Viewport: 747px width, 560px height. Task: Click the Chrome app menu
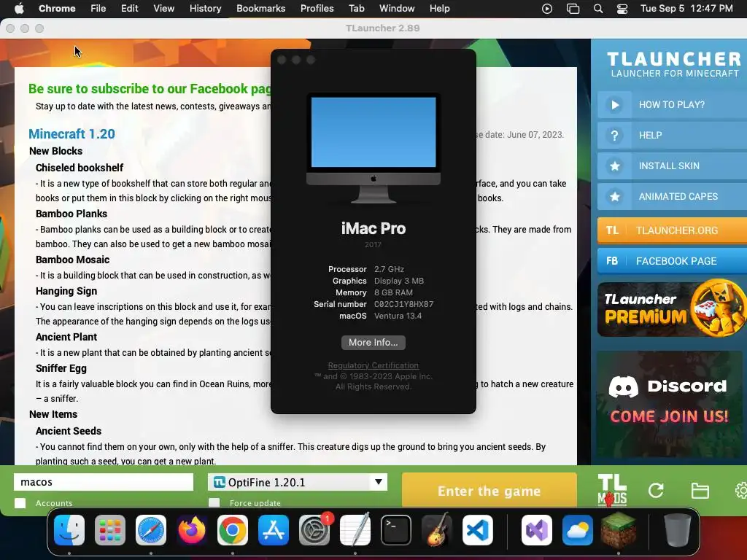(x=57, y=8)
